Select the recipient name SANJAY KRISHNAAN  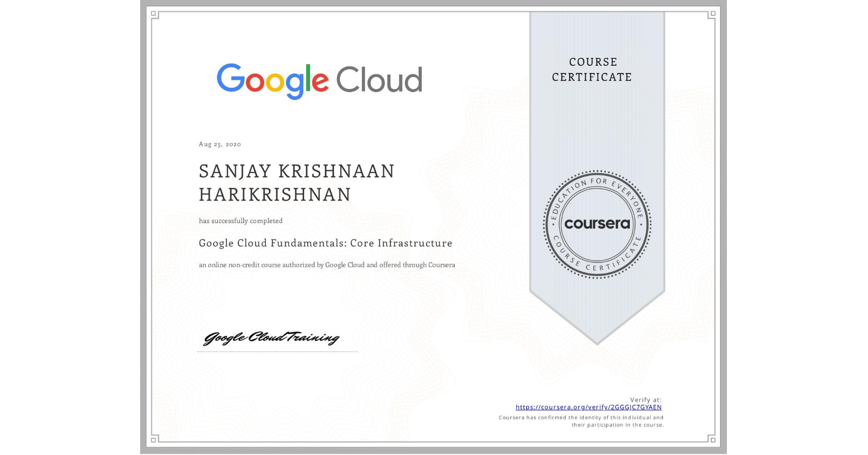click(x=296, y=172)
